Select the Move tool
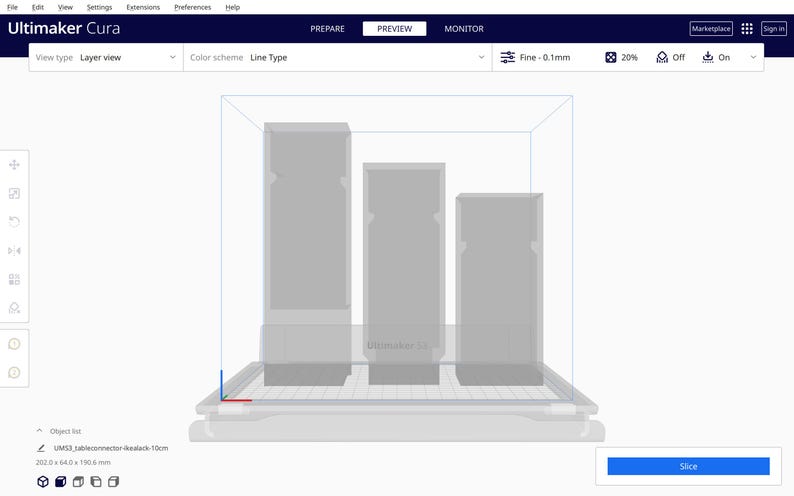This screenshot has width=794, height=496. coord(14,164)
